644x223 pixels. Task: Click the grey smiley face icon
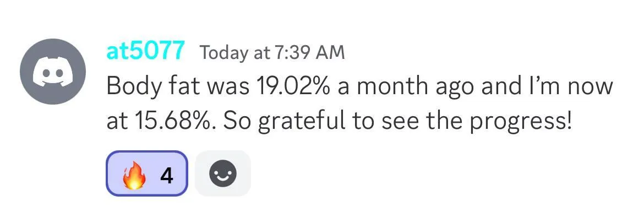pos(222,173)
